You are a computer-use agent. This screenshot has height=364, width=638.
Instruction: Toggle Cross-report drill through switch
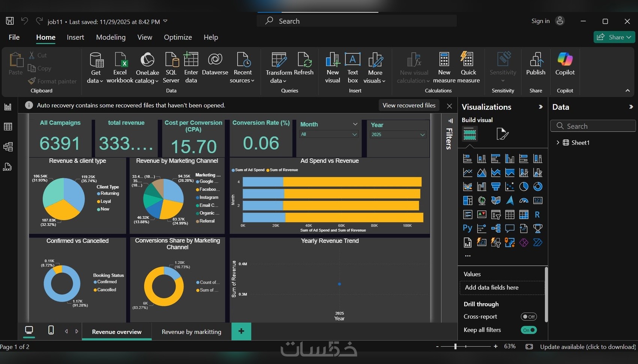(529, 317)
